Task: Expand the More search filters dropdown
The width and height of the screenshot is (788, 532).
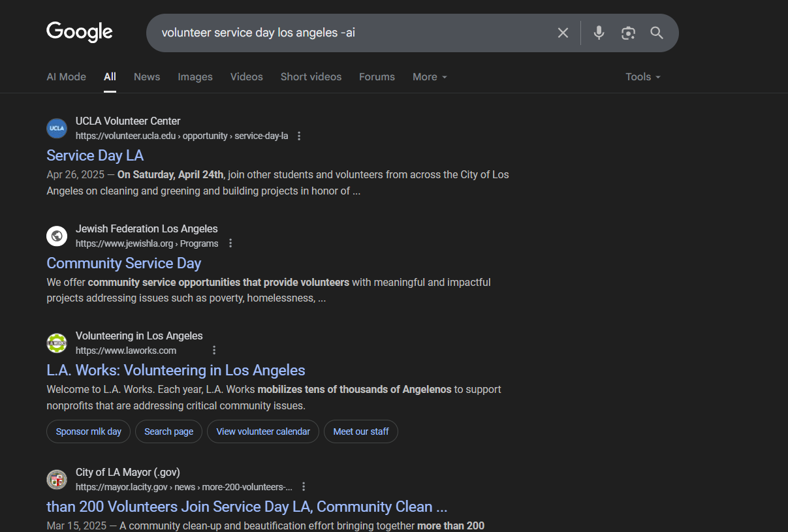Action: coord(430,77)
